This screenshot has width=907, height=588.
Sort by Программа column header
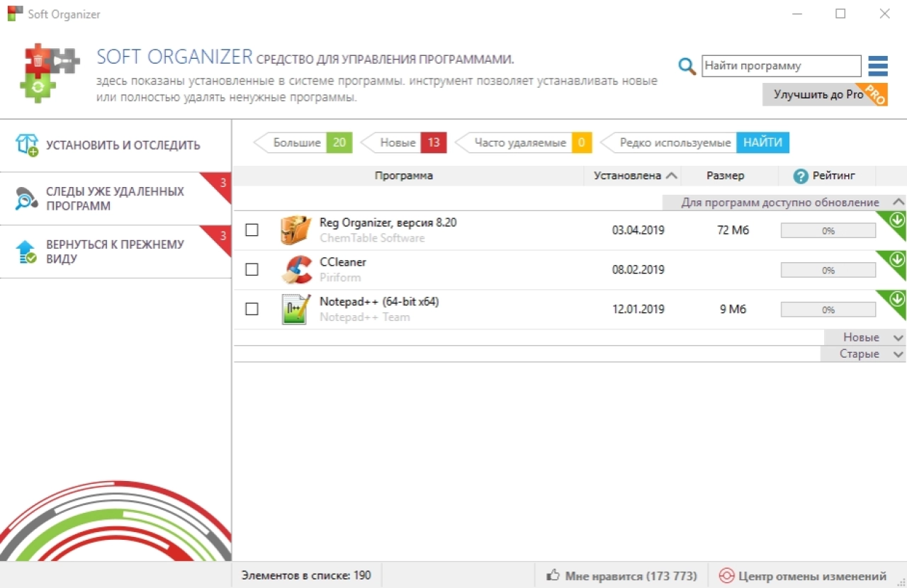click(404, 176)
